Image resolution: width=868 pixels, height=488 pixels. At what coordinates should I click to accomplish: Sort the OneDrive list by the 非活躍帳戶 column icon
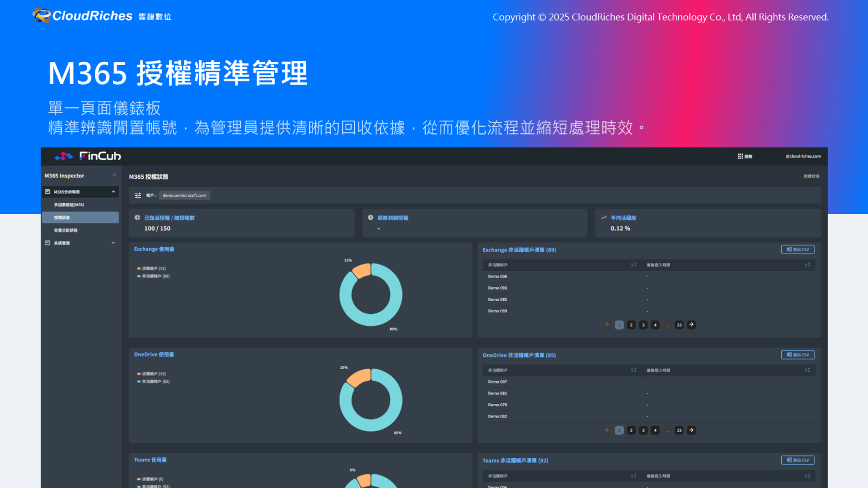point(634,370)
